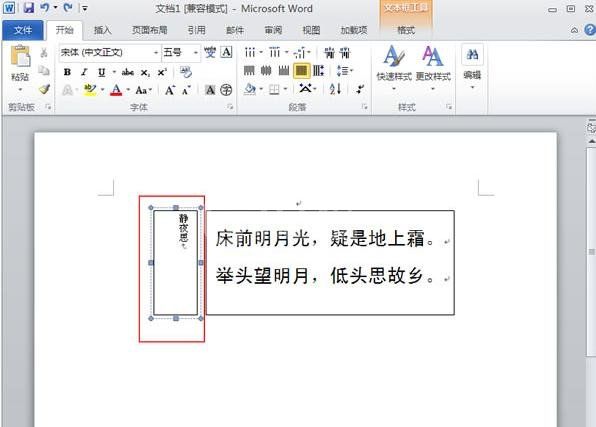596x427 pixels.
Task: Open the Find and Edit binoculars
Action: (472, 54)
